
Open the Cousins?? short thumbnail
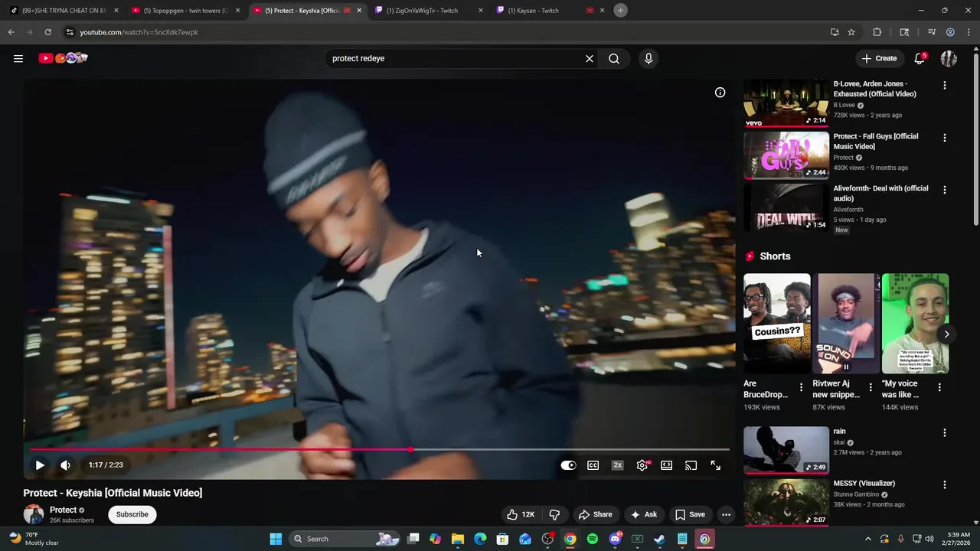click(777, 324)
